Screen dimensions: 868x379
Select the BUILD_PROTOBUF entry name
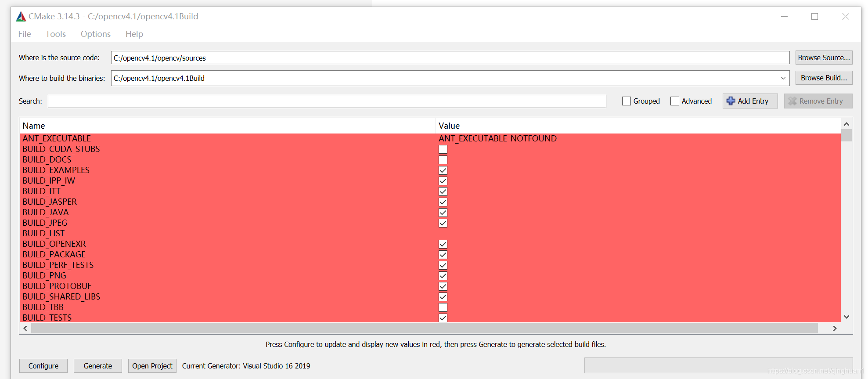click(57, 286)
